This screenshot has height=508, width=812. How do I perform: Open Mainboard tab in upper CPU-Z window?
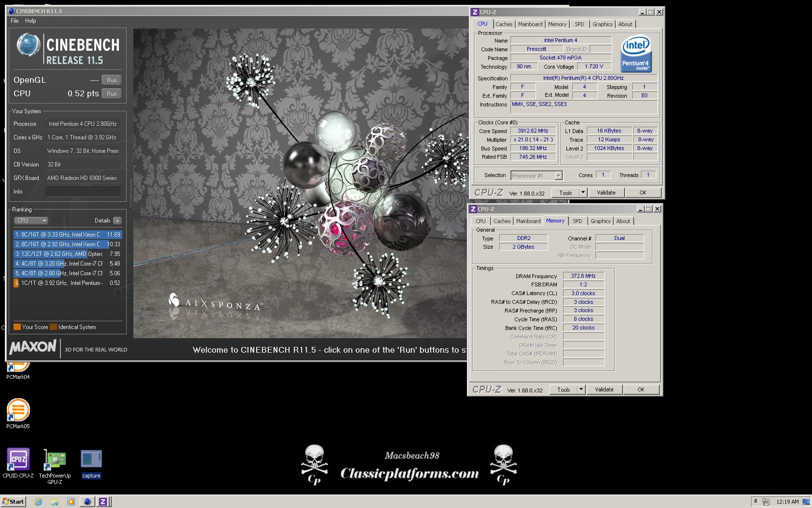530,24
